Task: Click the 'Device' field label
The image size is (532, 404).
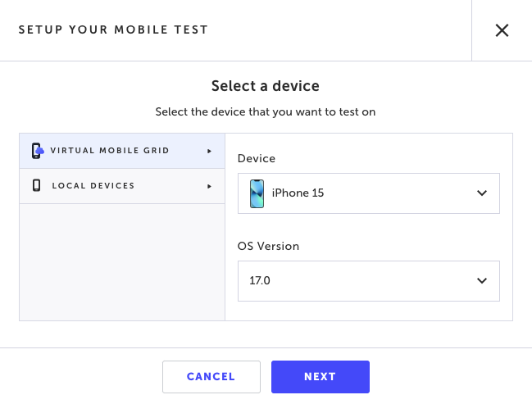Action: pos(257,158)
